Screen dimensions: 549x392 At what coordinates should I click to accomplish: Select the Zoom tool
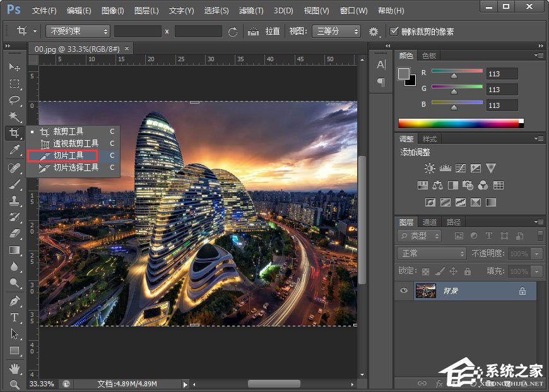(14, 383)
